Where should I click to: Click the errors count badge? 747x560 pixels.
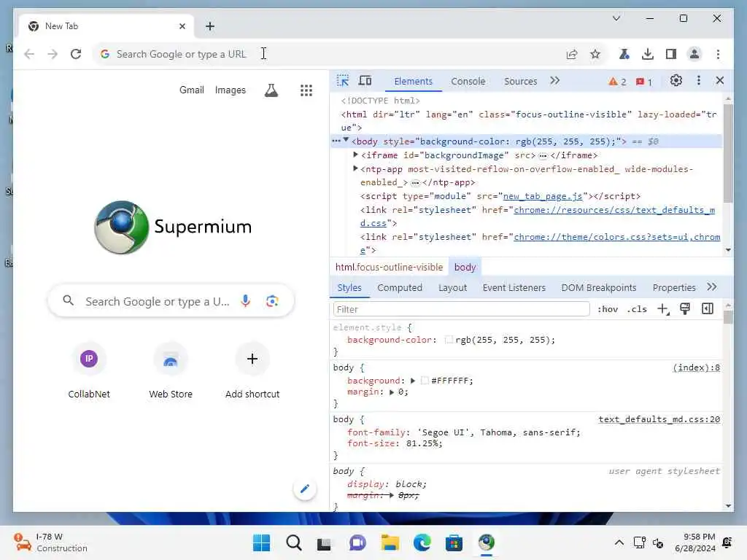pos(644,82)
